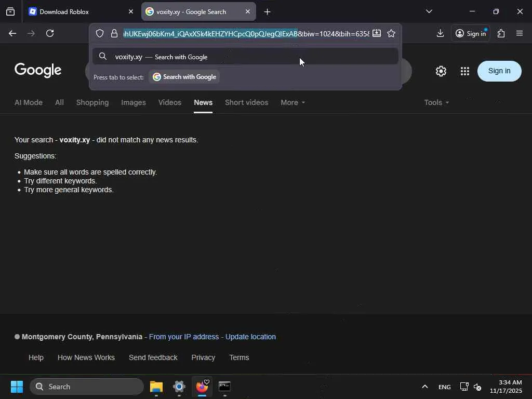Go back to previous page
This screenshot has height=399, width=532.
pyautogui.click(x=12, y=33)
